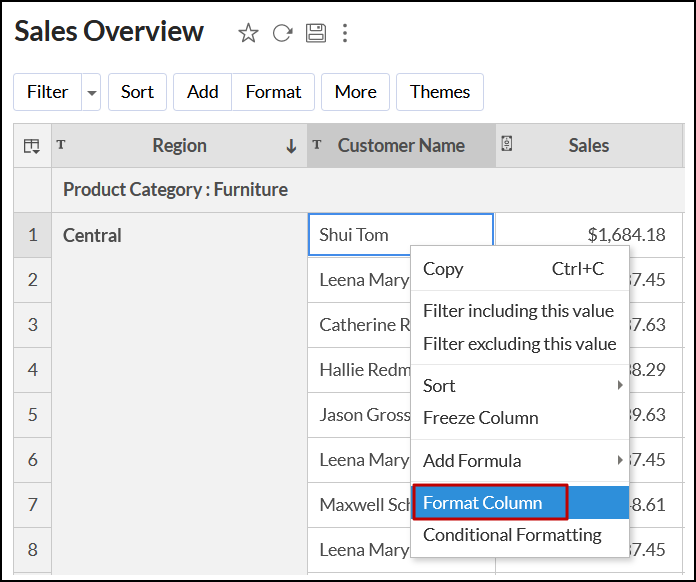Click the Region column sort arrow icon

pos(291,146)
